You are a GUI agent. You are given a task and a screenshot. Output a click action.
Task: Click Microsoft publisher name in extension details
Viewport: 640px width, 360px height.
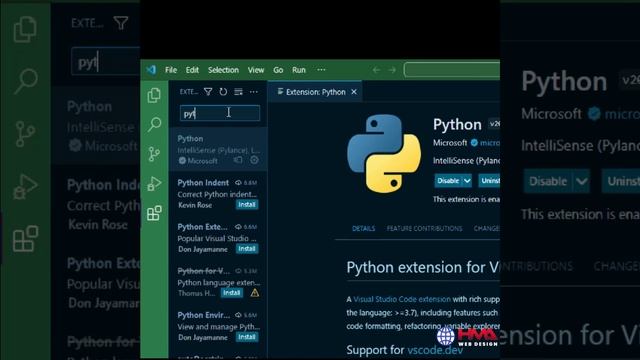click(450, 143)
